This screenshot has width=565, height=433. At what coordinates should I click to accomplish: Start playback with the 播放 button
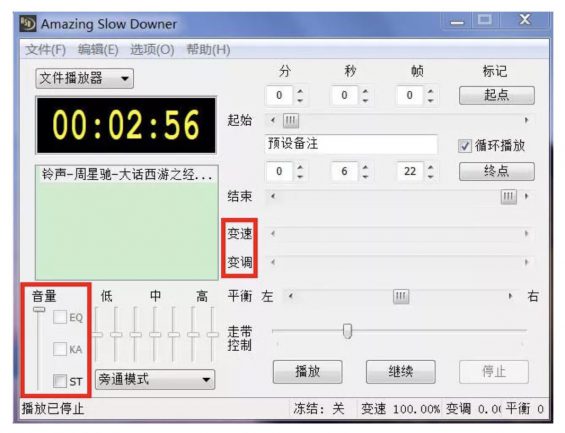pyautogui.click(x=307, y=372)
